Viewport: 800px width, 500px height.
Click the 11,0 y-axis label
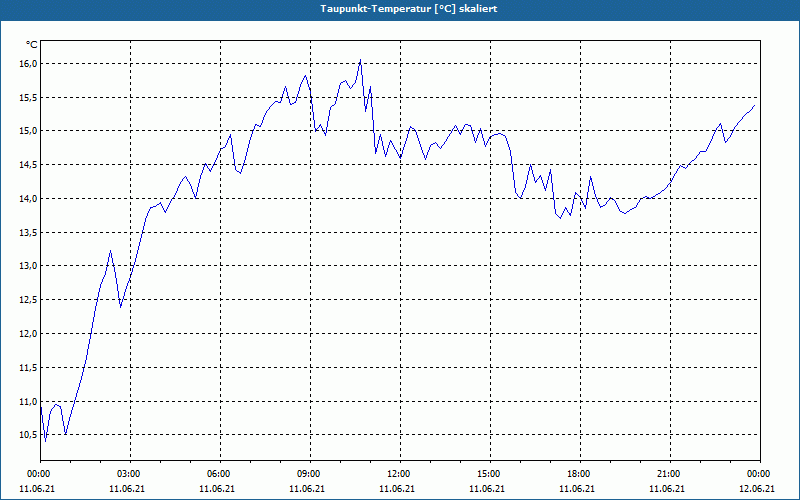(x=29, y=402)
